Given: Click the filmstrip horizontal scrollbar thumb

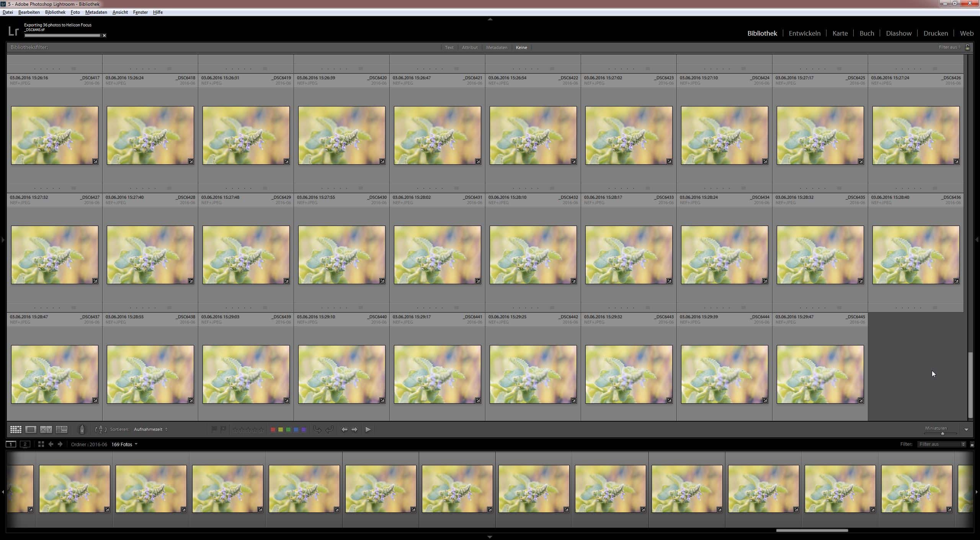Looking at the screenshot, I should point(812,530).
